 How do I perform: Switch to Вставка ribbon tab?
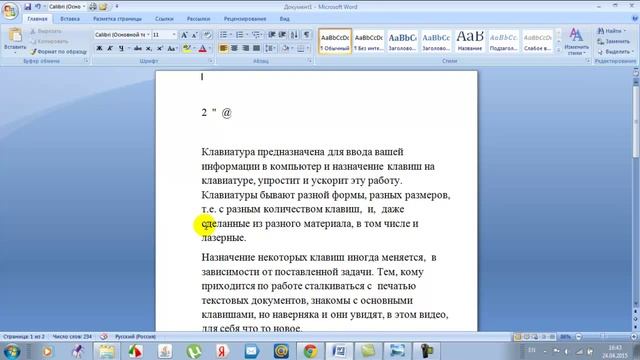pyautogui.click(x=70, y=19)
